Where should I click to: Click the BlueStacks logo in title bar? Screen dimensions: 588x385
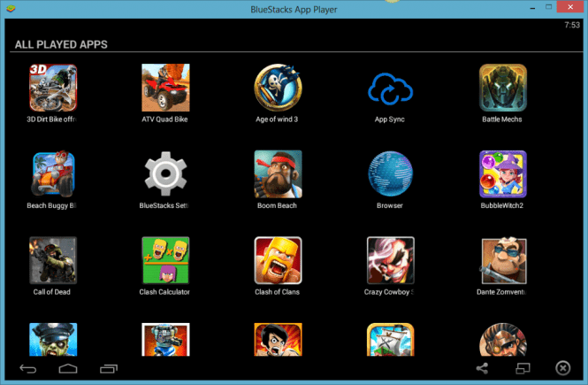[11, 8]
